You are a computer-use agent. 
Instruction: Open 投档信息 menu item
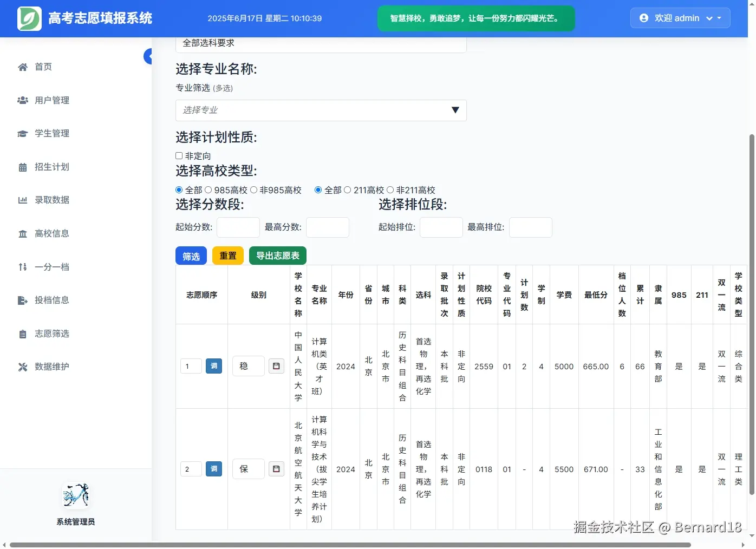pyautogui.click(x=52, y=300)
